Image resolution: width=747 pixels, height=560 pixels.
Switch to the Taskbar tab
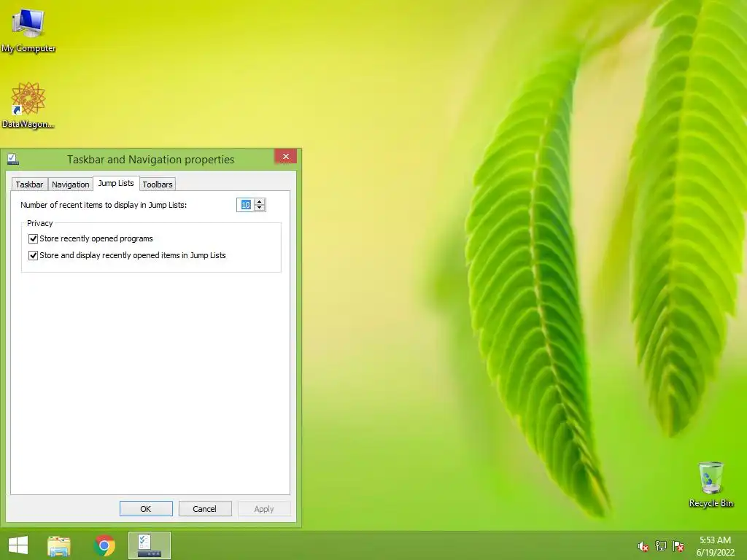click(29, 184)
